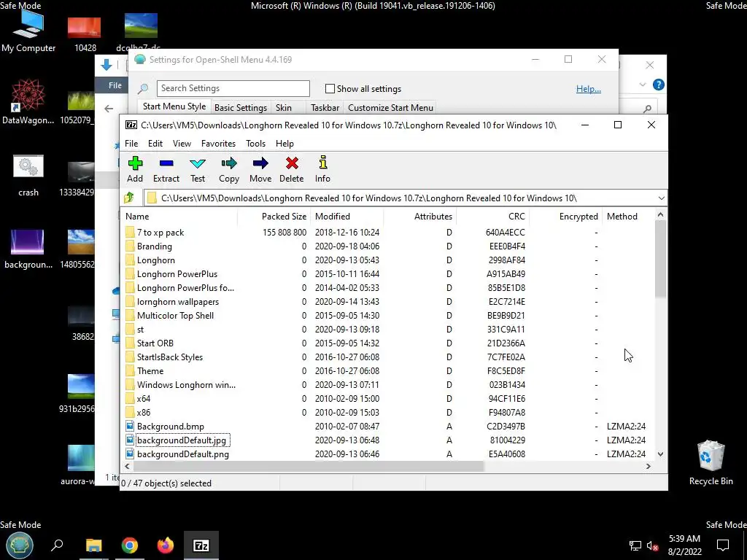Click the Help... link in Open-Shell settings

589,88
